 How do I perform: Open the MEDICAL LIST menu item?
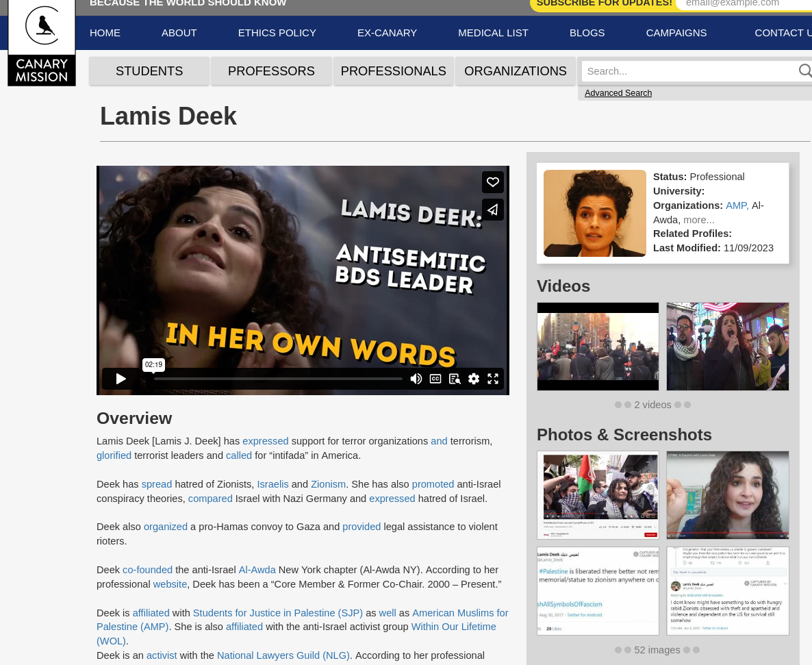click(493, 33)
